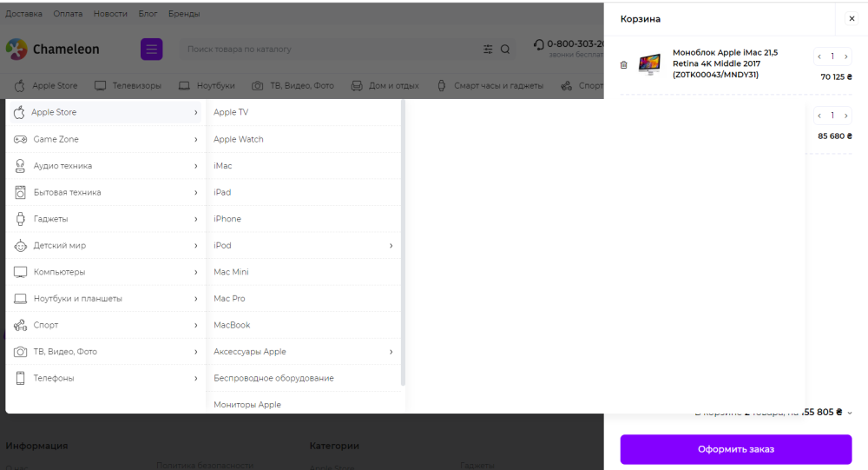Click the camera icon for ТВ, Видео, Фото in list
This screenshot has width=868, height=470.
click(21, 352)
